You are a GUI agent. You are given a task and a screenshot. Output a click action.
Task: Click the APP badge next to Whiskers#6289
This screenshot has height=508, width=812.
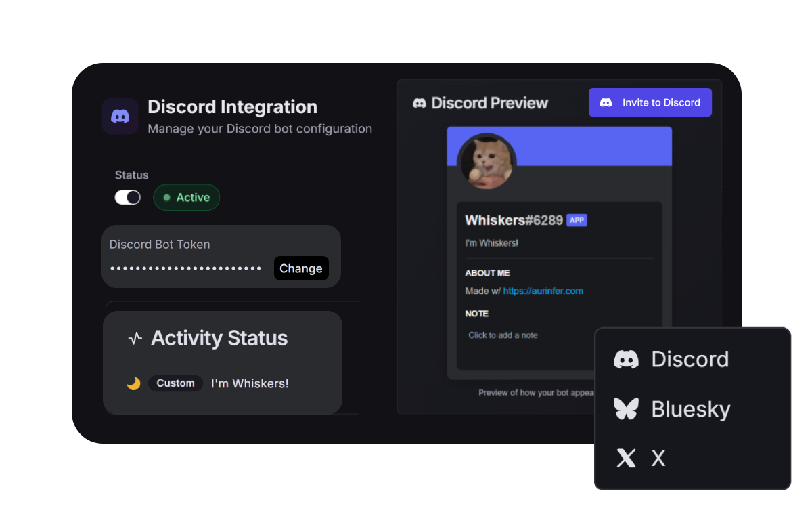point(577,220)
